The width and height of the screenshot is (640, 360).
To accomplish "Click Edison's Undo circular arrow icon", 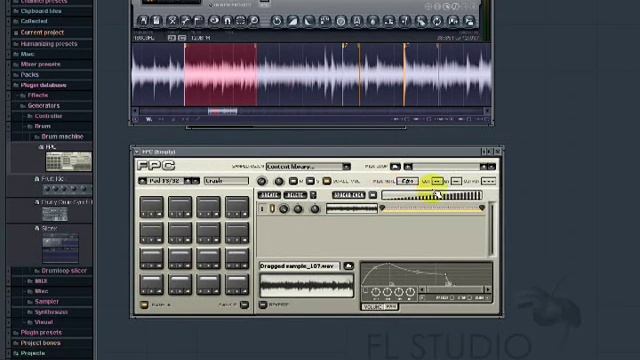I will click(277, 21).
